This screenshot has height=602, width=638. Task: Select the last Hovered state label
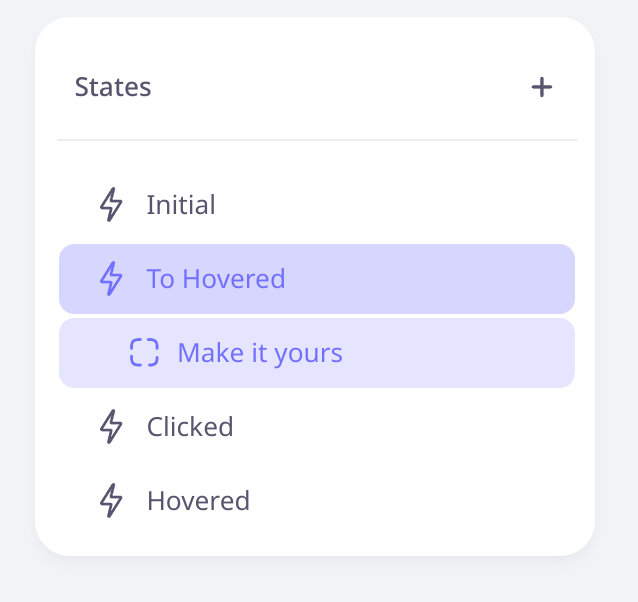pyautogui.click(x=199, y=501)
